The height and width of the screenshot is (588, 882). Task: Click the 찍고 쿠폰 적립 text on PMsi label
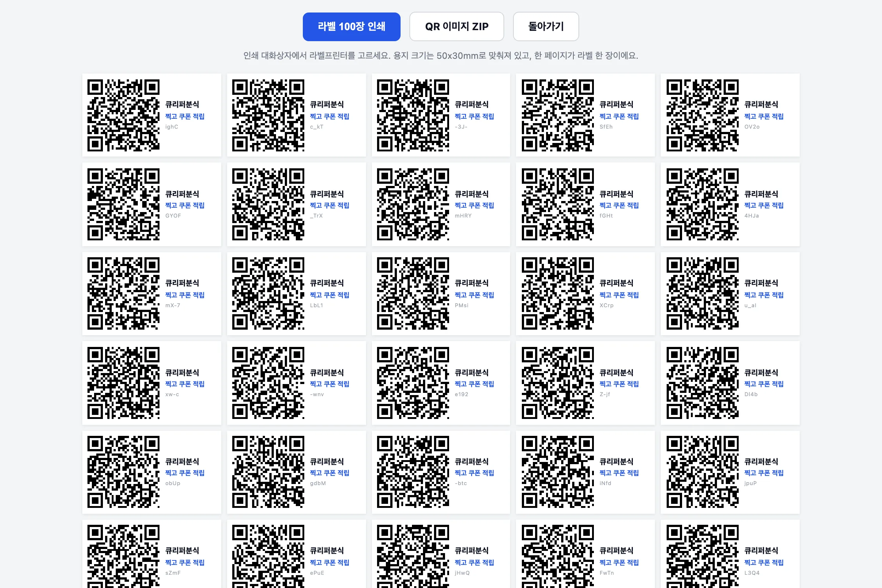474,295
